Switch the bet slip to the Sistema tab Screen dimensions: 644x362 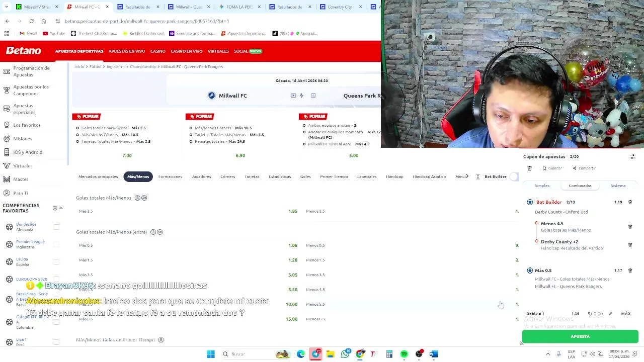(x=618, y=186)
